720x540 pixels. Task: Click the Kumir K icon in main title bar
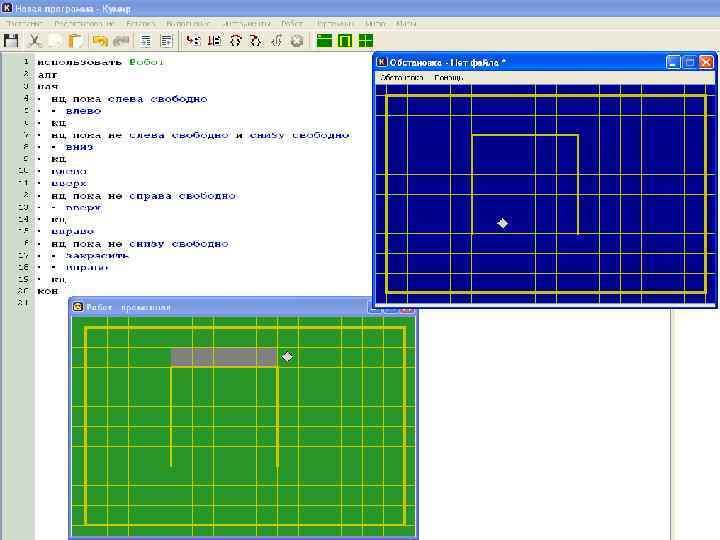pos(7,8)
